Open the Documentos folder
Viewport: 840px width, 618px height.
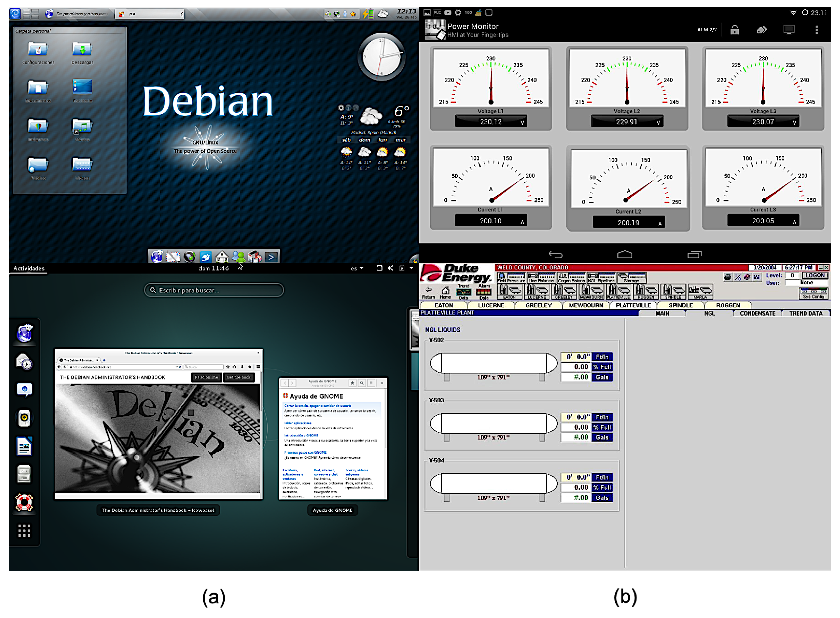pyautogui.click(x=38, y=92)
